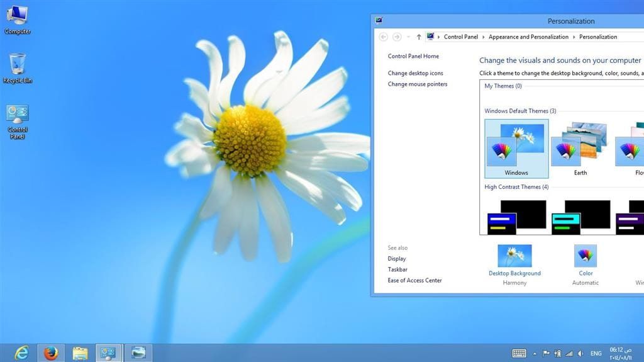Click the network signal tray icon
The height and width of the screenshot is (362, 644).
coord(569,353)
